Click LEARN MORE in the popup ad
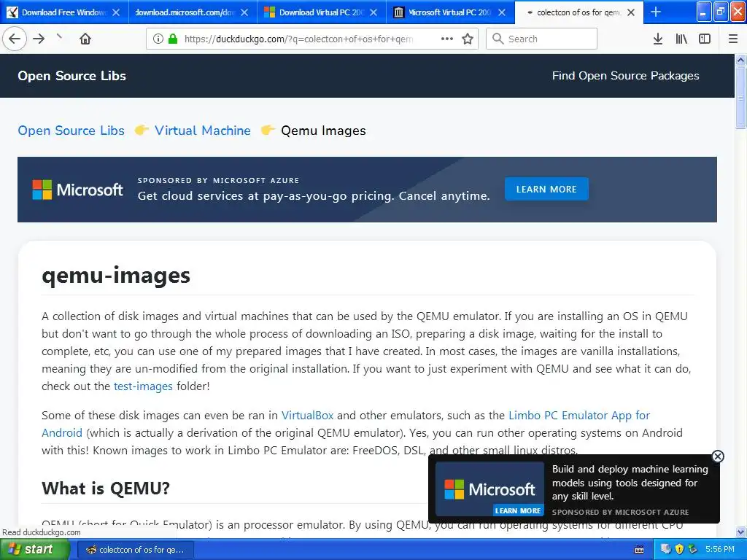The width and height of the screenshot is (747, 560). point(518,510)
